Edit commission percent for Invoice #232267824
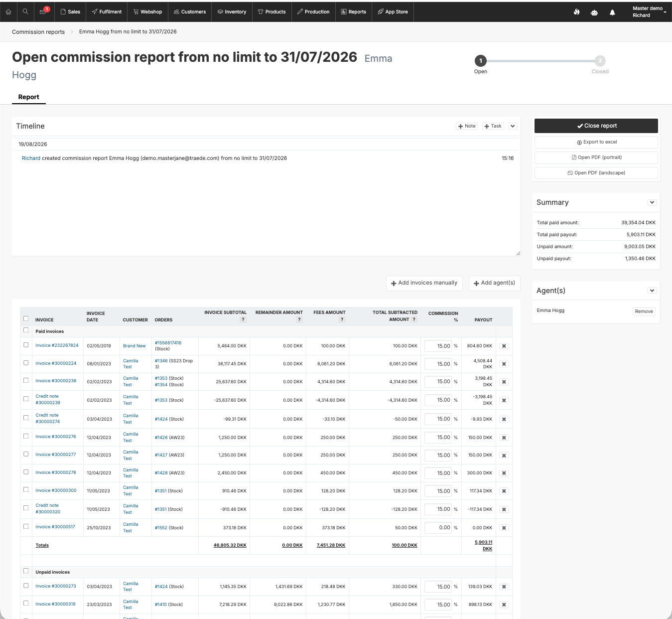The height and width of the screenshot is (619, 672). [x=438, y=346]
